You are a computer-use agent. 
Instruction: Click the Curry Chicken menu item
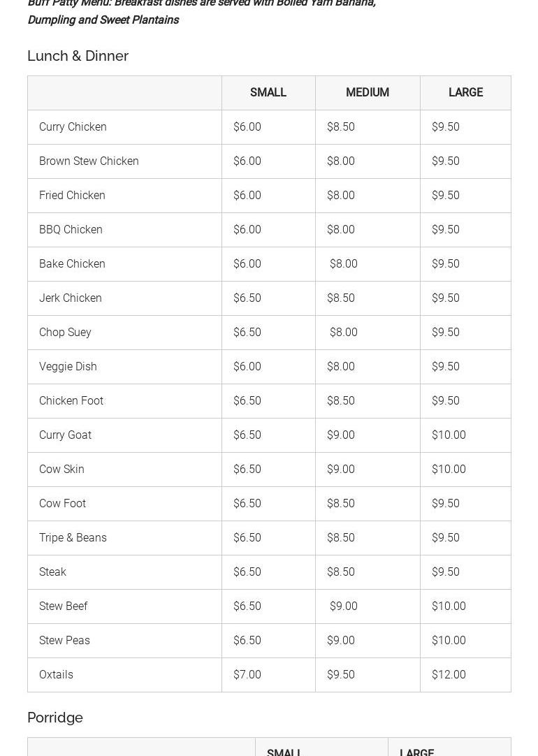pos(73,126)
